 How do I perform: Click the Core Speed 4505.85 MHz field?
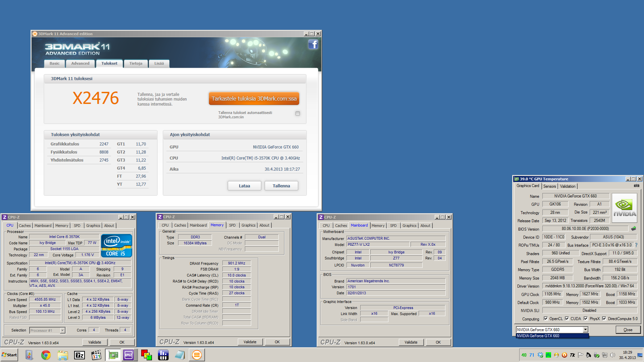pos(45,300)
